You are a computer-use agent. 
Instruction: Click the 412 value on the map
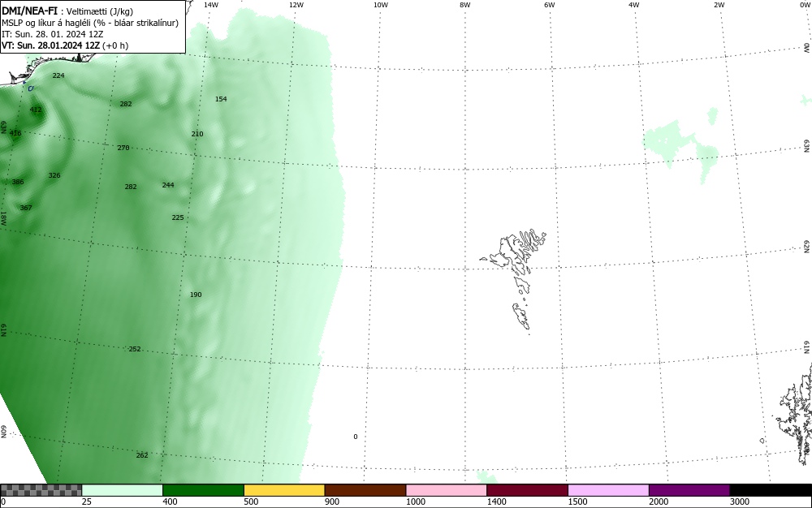coord(36,110)
